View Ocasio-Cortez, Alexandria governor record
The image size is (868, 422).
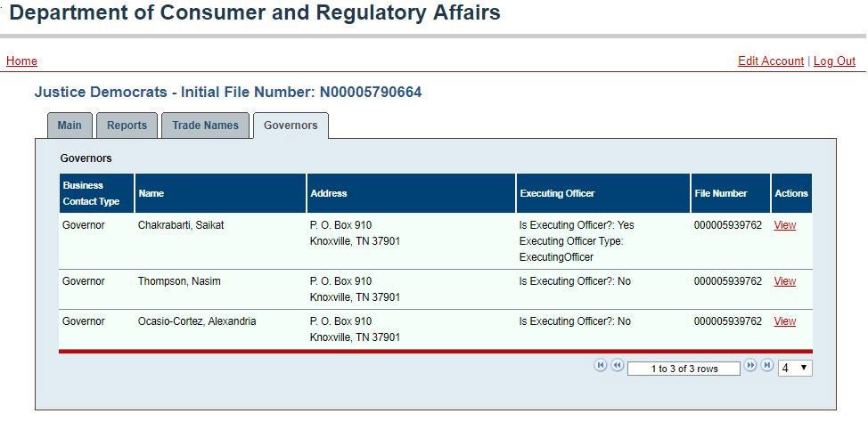785,321
